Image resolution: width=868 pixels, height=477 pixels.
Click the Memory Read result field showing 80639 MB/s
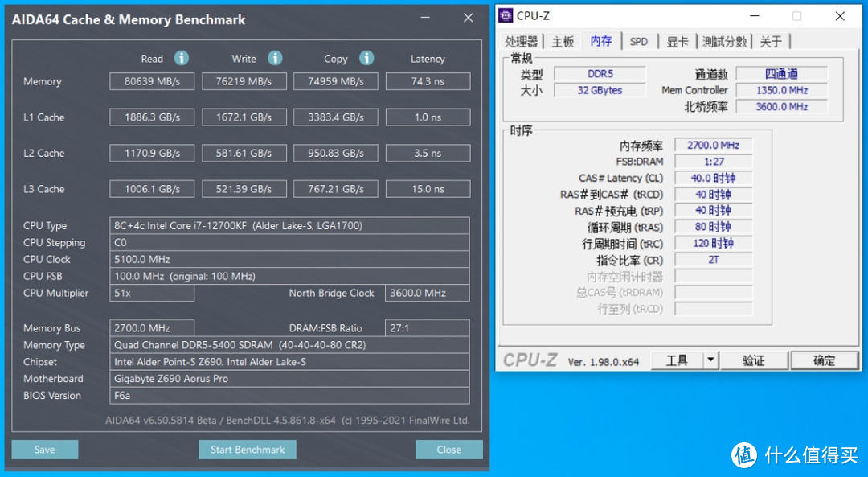click(x=152, y=80)
